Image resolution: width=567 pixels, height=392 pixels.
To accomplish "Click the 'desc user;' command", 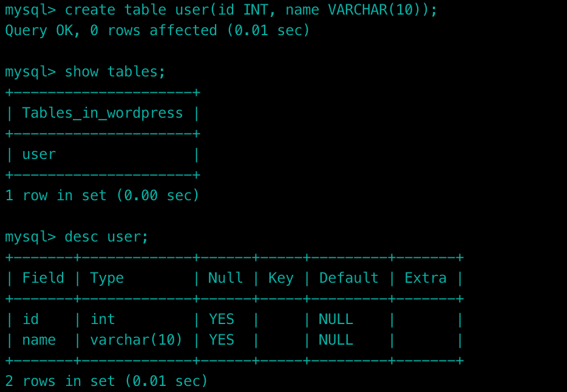I will (106, 237).
